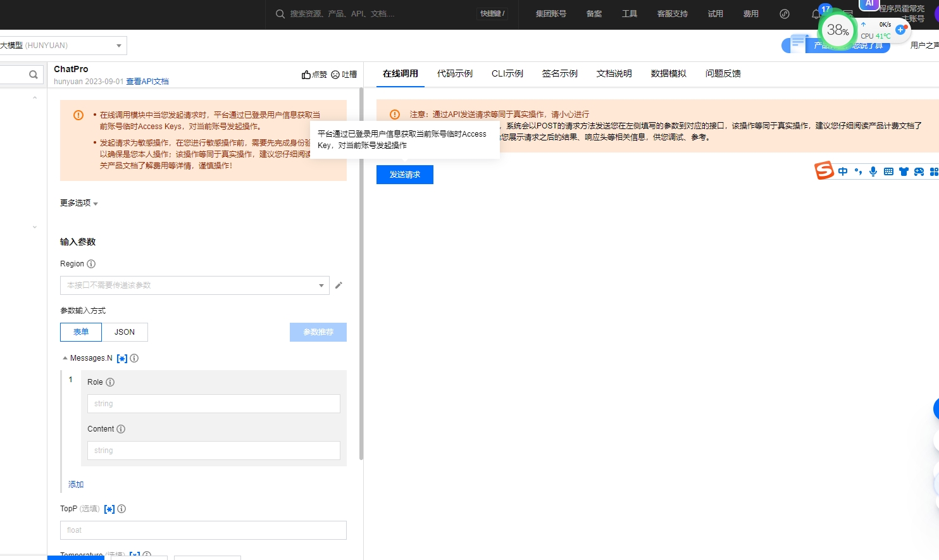
Task: Click warning icon in the right notice banner
Action: [395, 115]
